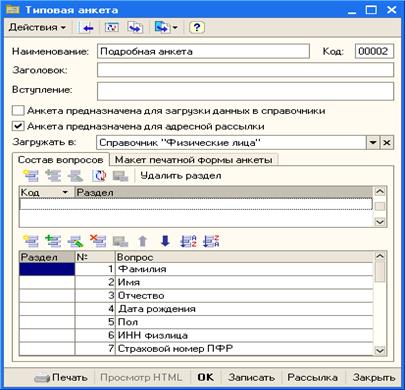Click the refresh sections icon with circular arrows
Image resolution: width=405 pixels, height=390 pixels.
pos(99,176)
